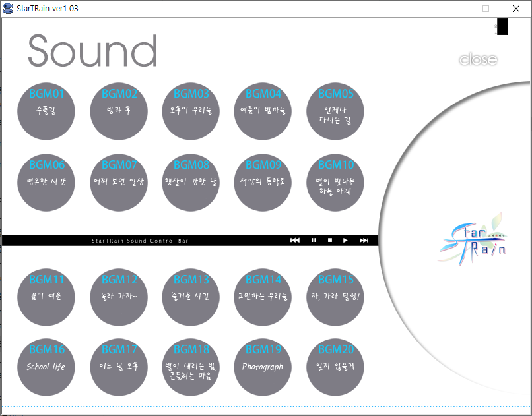Choose the BGM14 circle

(x=263, y=297)
